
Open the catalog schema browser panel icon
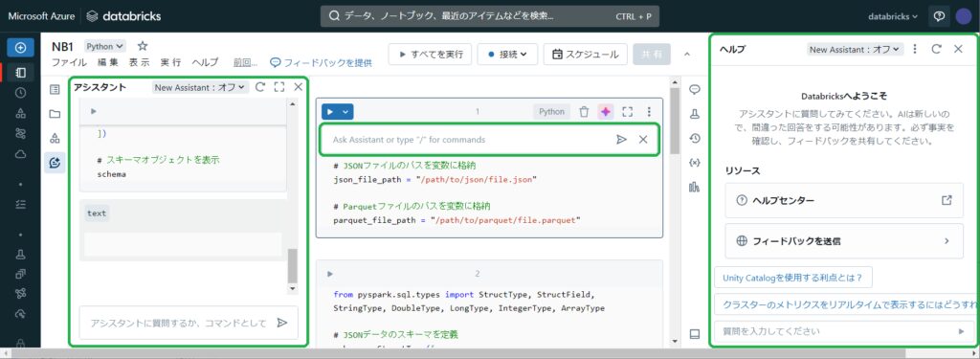coord(55,138)
